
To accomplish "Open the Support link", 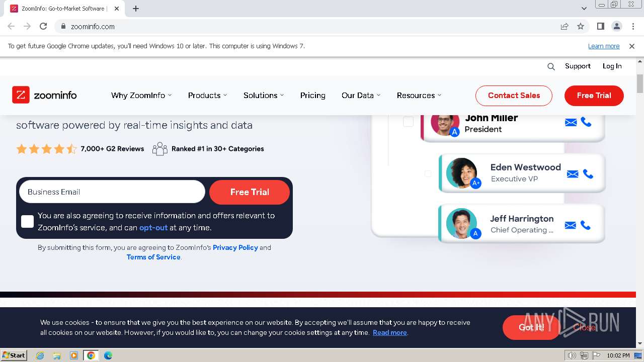I will (578, 66).
